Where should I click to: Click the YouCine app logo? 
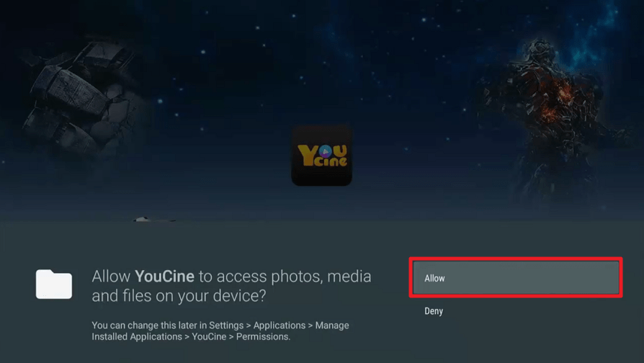click(322, 156)
